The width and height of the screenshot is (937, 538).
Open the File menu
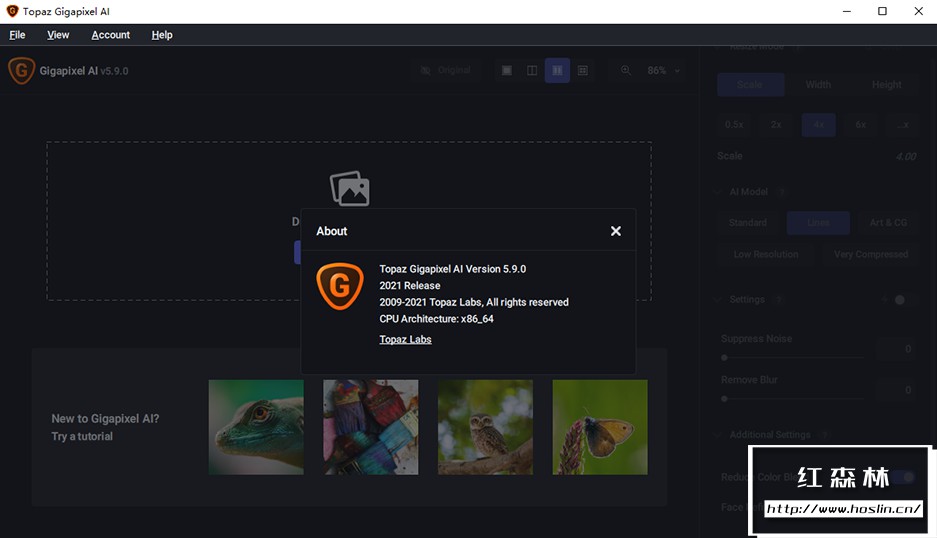pos(17,35)
